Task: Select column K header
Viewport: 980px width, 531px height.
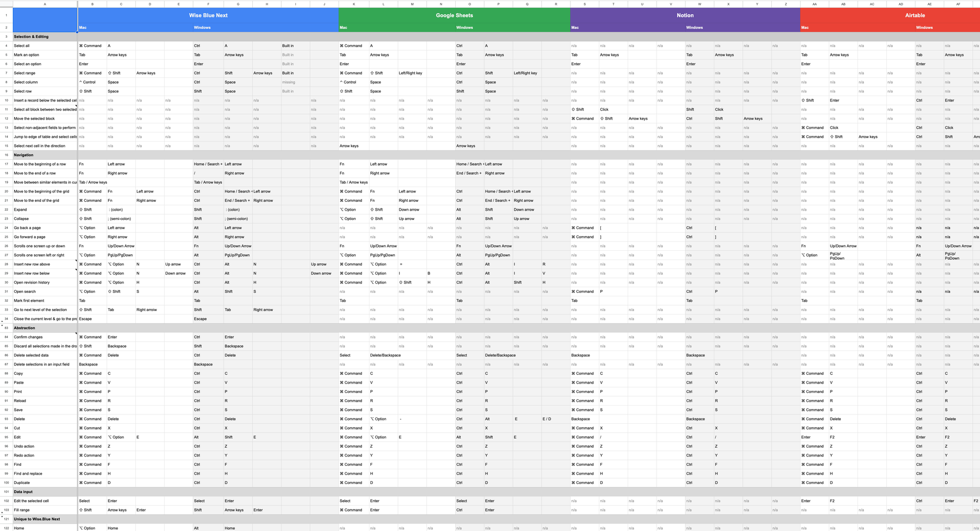Action: coord(354,4)
